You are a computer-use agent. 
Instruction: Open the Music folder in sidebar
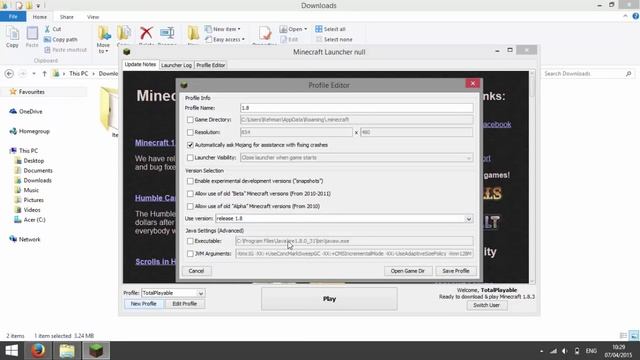tap(27, 190)
